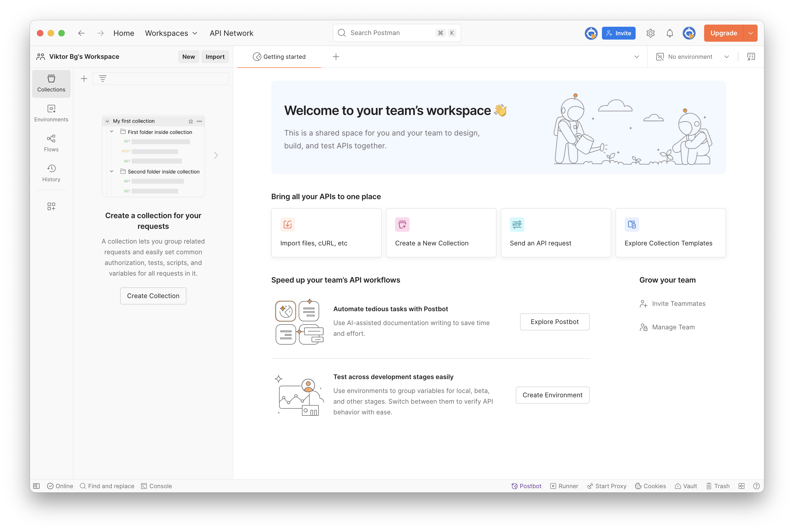Open environment quick look panel

click(x=751, y=57)
